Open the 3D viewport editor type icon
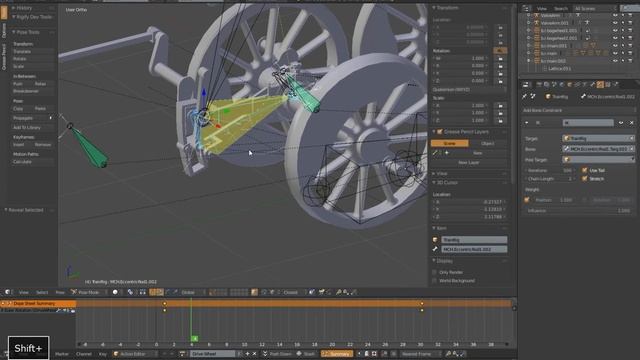640x360 pixels. 7,292
